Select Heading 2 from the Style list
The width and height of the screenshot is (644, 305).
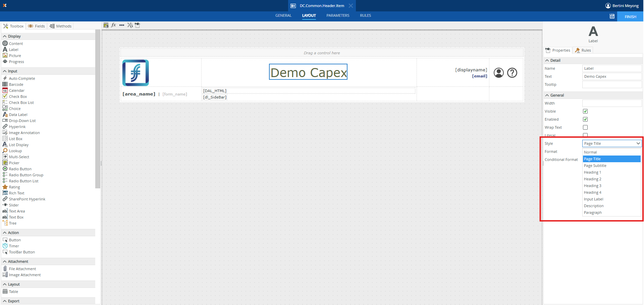pyautogui.click(x=592, y=179)
